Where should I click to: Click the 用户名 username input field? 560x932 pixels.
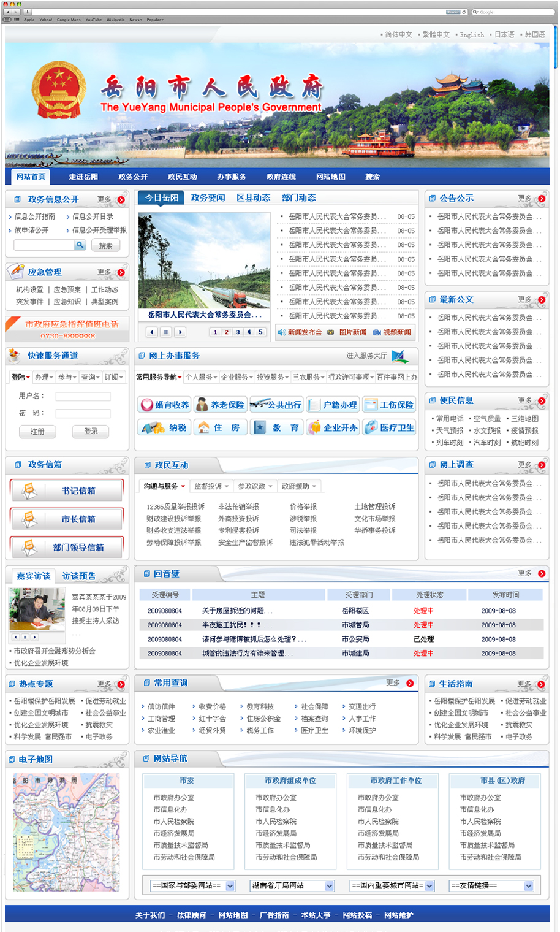coord(83,397)
